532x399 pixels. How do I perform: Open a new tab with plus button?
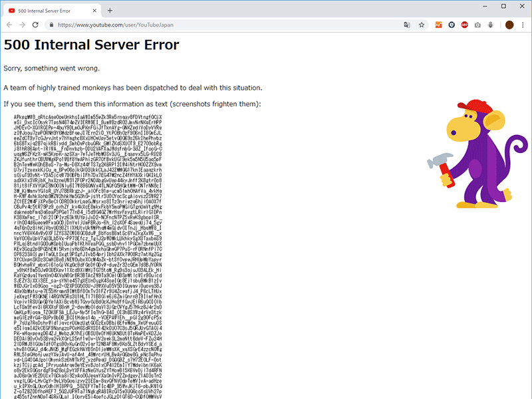[110, 11]
